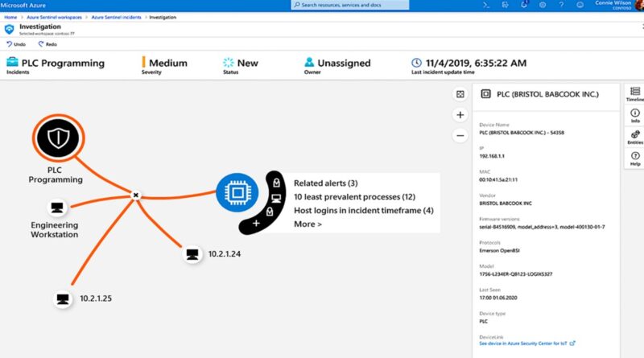644x358 pixels.
Task: Select the 10.2.1.24 host node
Action: 192,254
